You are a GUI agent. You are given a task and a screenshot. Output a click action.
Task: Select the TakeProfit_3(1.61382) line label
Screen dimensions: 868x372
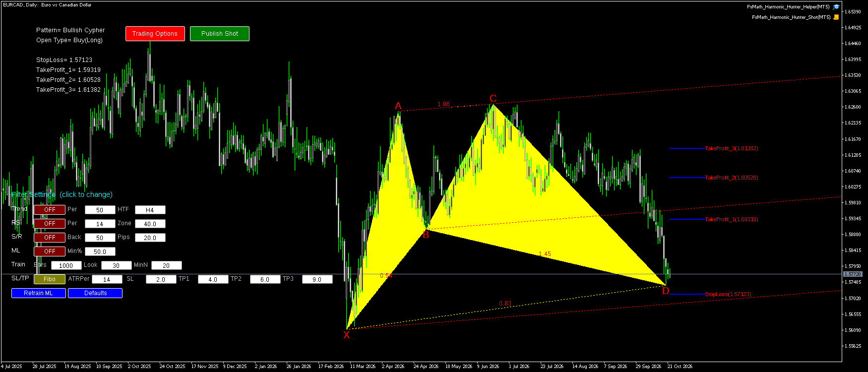(x=732, y=148)
